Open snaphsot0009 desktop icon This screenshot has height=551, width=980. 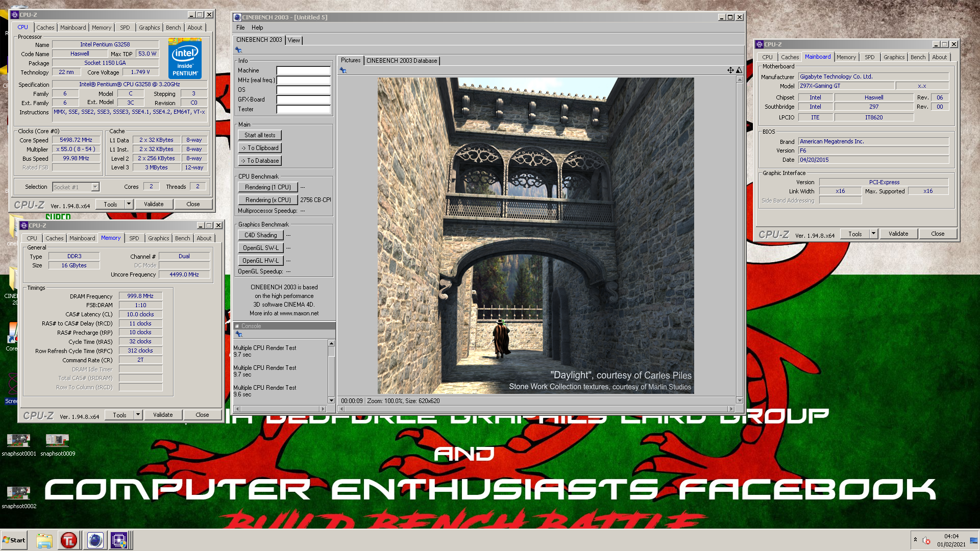pos(58,445)
